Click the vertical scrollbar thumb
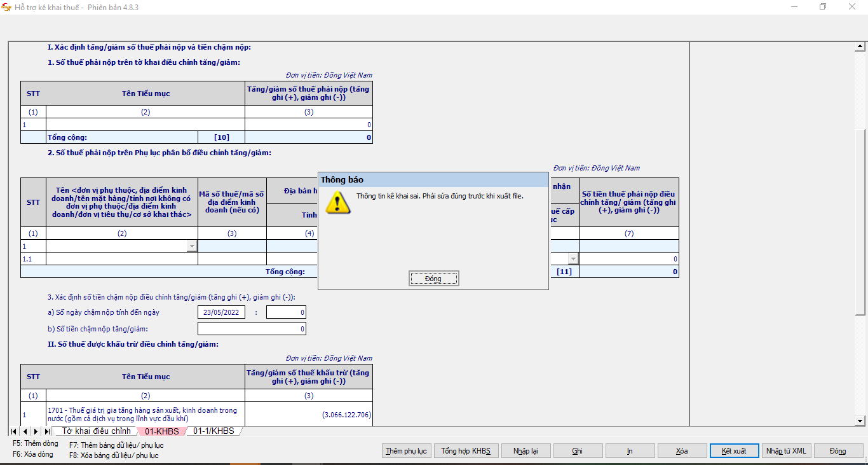 (x=861, y=223)
